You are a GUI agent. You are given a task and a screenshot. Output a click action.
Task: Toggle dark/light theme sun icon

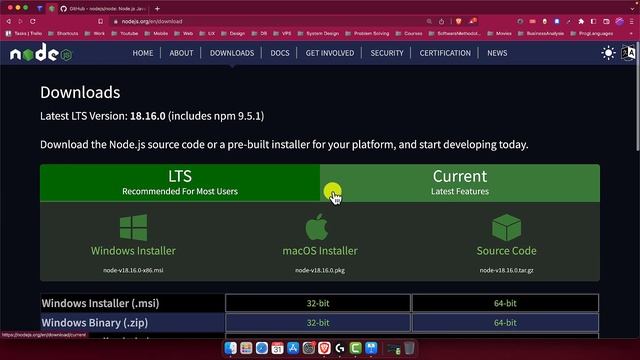tap(608, 53)
